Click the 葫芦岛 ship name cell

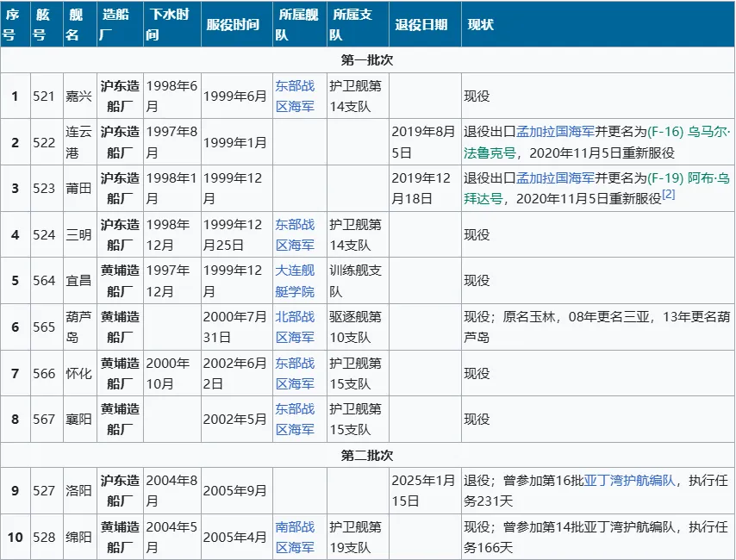(78, 327)
